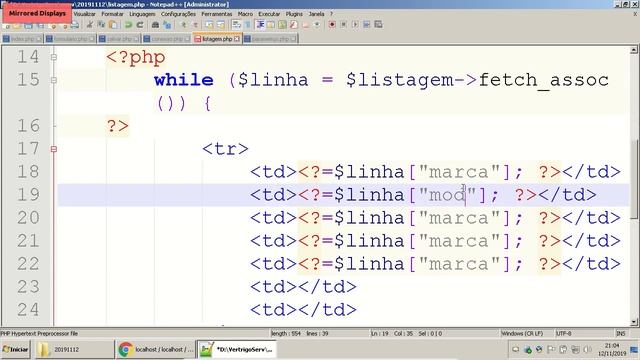Cut selection with the scissors icon
The width and height of the screenshot is (640, 360).
point(89,24)
